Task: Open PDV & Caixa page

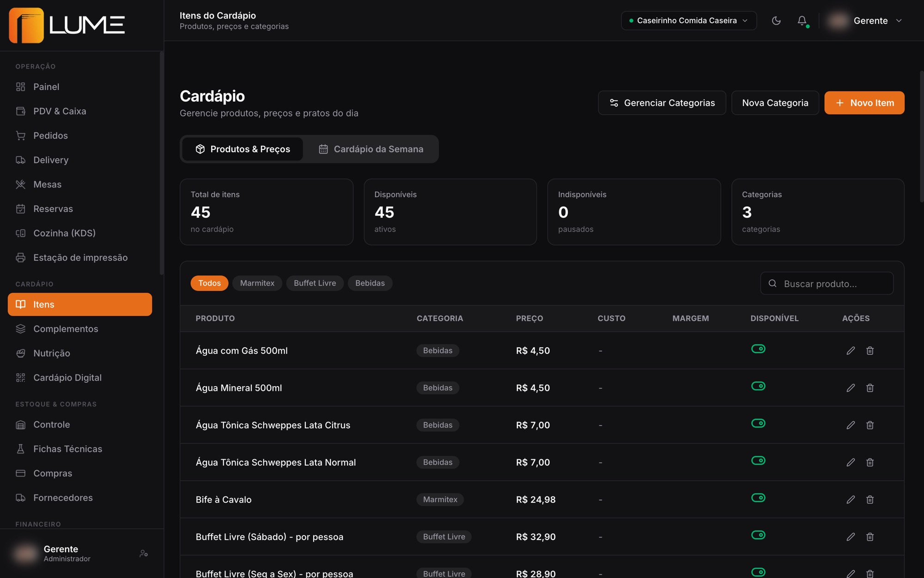Action: 80,111
